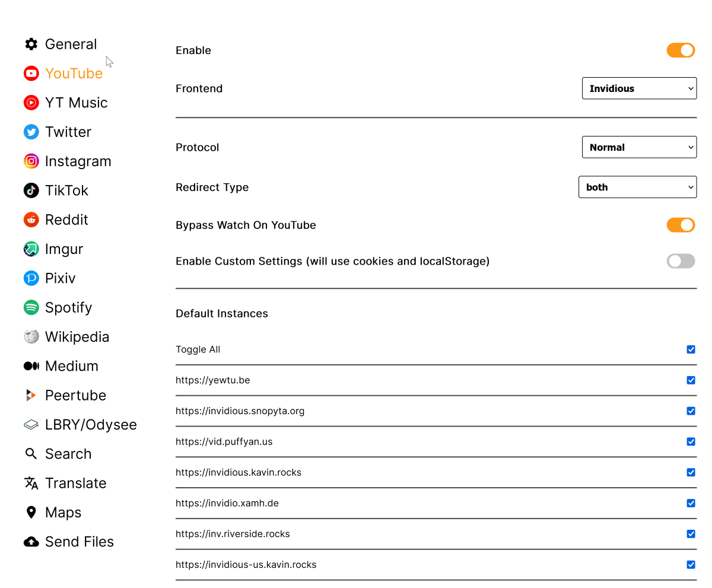Click the Reddit alien icon

[31, 220]
